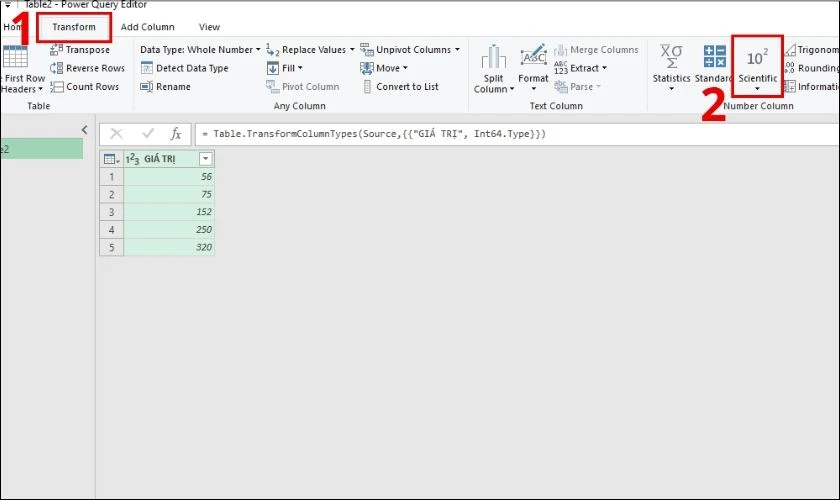Open the View ribbon tab

[x=209, y=27]
